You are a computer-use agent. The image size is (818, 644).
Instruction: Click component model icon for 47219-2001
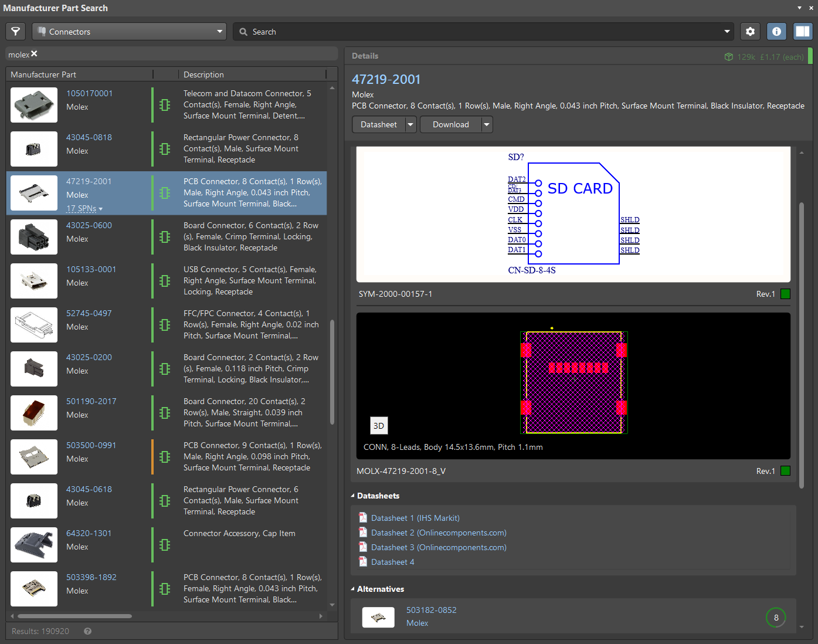tap(165, 193)
